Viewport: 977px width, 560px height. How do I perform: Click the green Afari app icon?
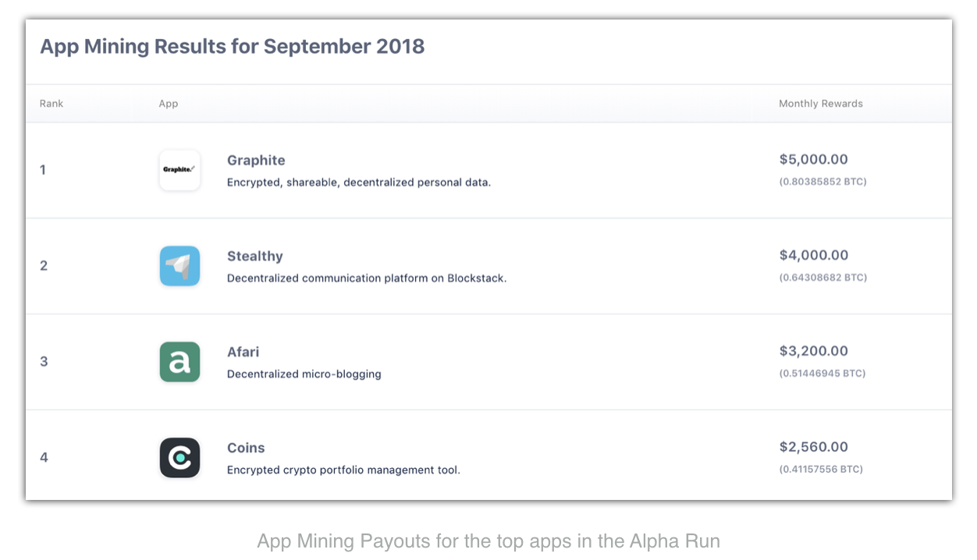[179, 362]
